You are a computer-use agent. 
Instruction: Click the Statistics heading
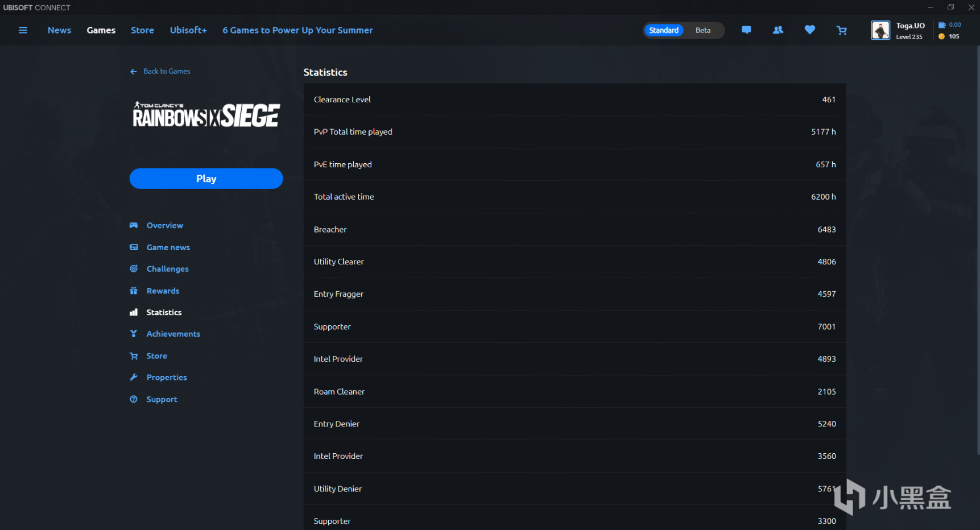[325, 72]
